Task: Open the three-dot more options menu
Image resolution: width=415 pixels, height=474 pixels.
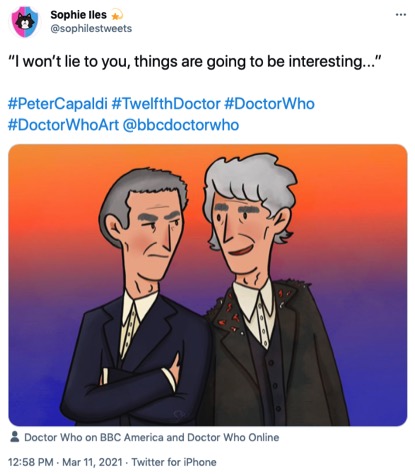Action: click(401, 15)
